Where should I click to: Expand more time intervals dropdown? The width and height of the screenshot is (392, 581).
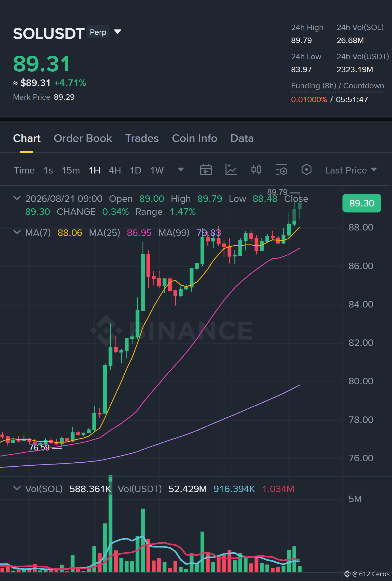tap(181, 170)
